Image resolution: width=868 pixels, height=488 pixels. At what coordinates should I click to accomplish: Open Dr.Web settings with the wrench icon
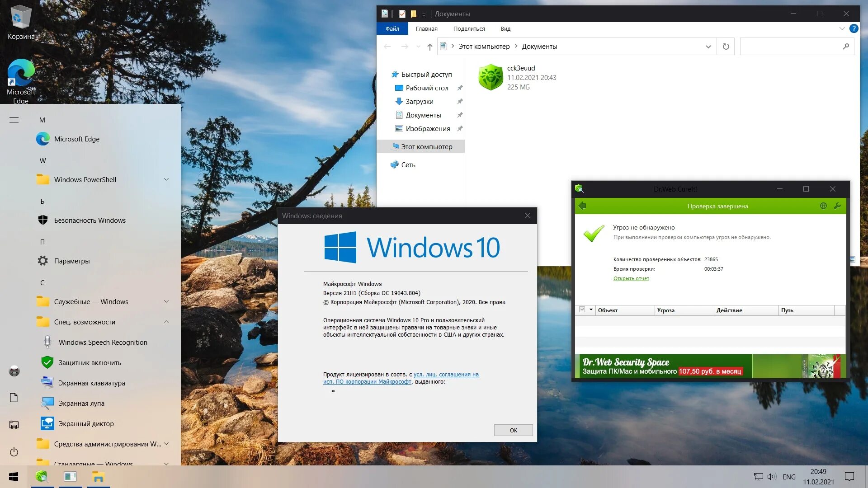837,206
